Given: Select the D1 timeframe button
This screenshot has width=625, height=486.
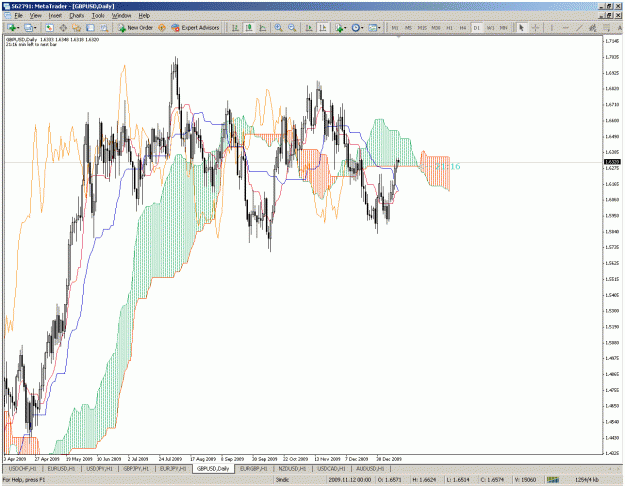Looking at the screenshot, I should pos(476,28).
